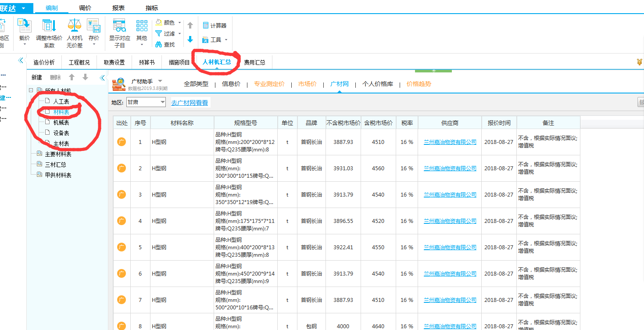Open the 地区 甘肃 region combo box
The width and height of the screenshot is (644, 330).
click(x=146, y=102)
